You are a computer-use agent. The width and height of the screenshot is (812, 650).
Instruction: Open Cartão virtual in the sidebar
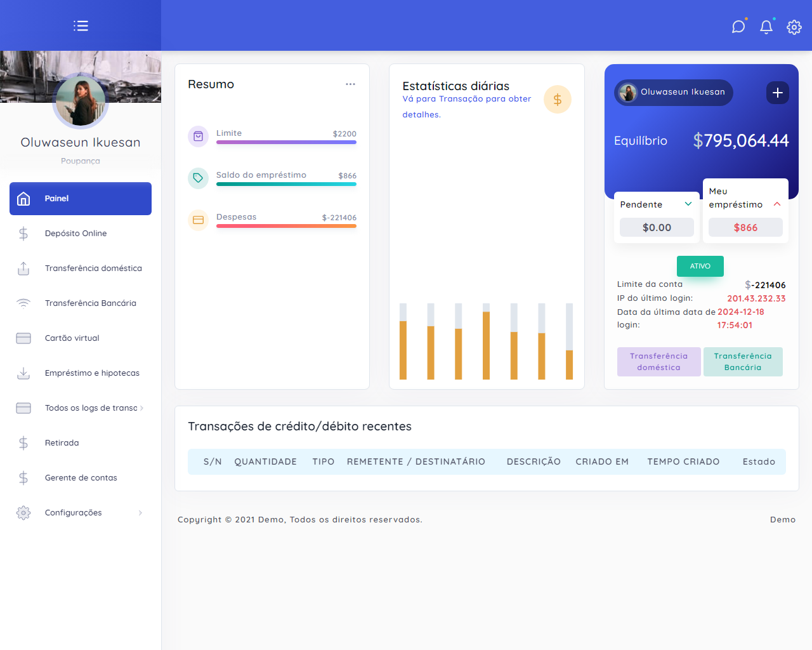click(72, 338)
